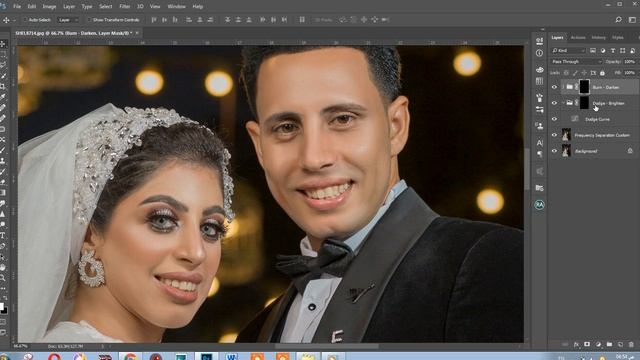
Task: Create a new group folder icon
Action: pos(609,344)
